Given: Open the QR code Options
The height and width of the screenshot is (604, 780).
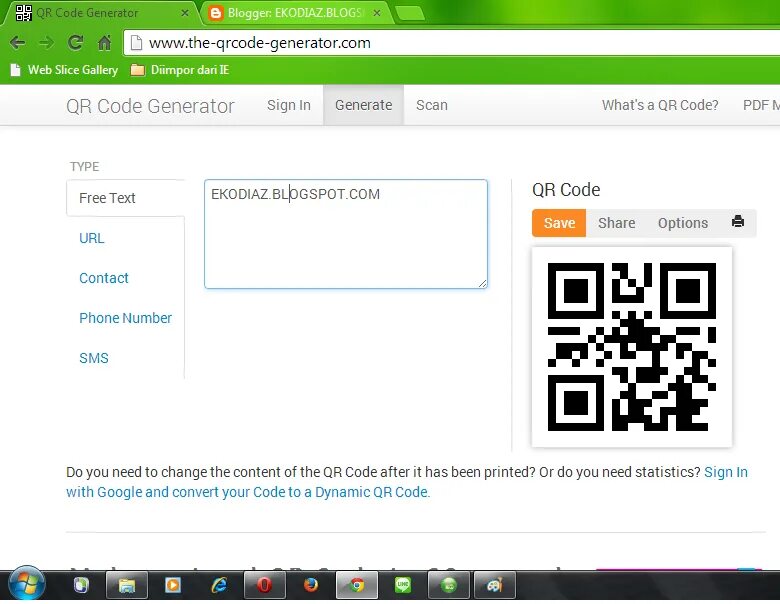Looking at the screenshot, I should point(682,223).
